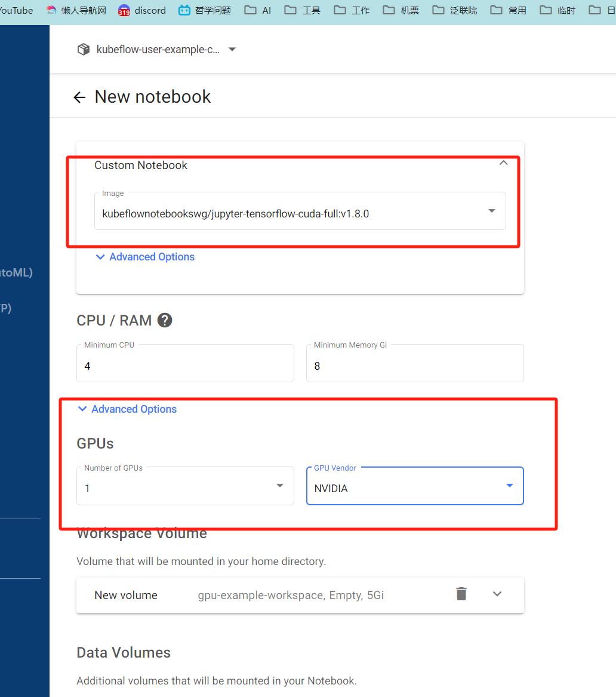Open the 工具 bookmarks folder
Image resolution: width=616 pixels, height=697 pixels.
click(x=303, y=10)
